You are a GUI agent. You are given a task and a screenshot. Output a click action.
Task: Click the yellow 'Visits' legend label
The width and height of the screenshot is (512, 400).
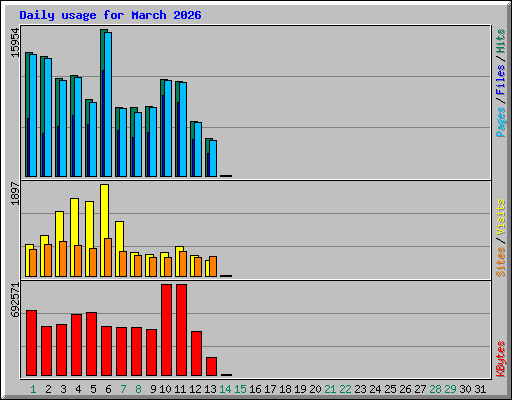500,217
